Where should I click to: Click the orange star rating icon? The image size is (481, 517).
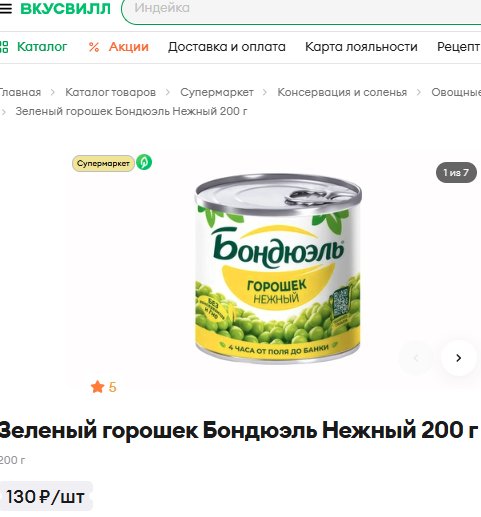97,387
